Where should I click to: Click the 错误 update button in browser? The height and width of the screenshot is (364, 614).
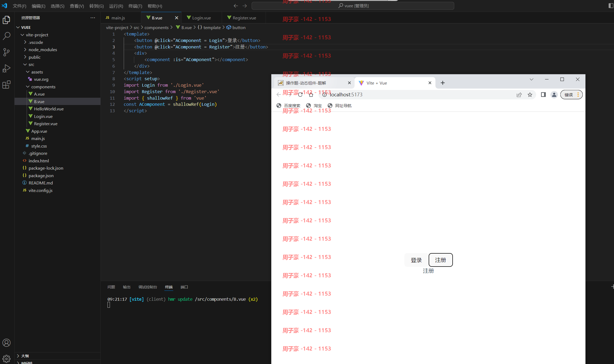(571, 95)
